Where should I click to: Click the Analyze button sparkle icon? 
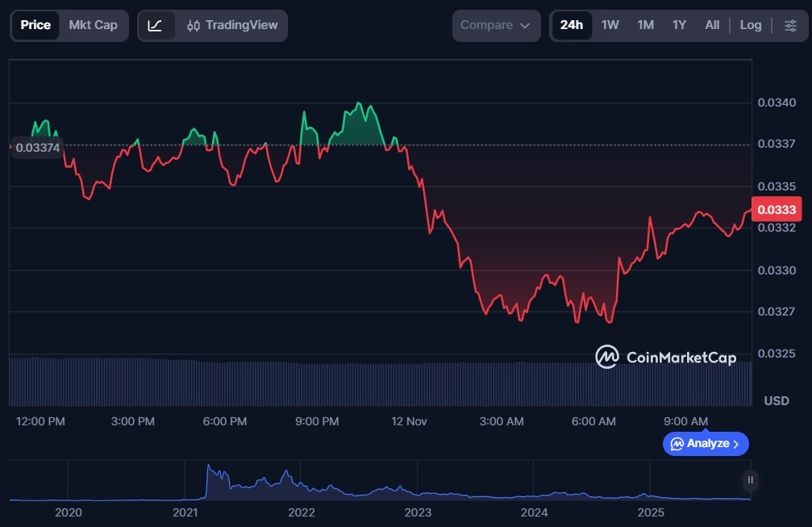(x=677, y=444)
